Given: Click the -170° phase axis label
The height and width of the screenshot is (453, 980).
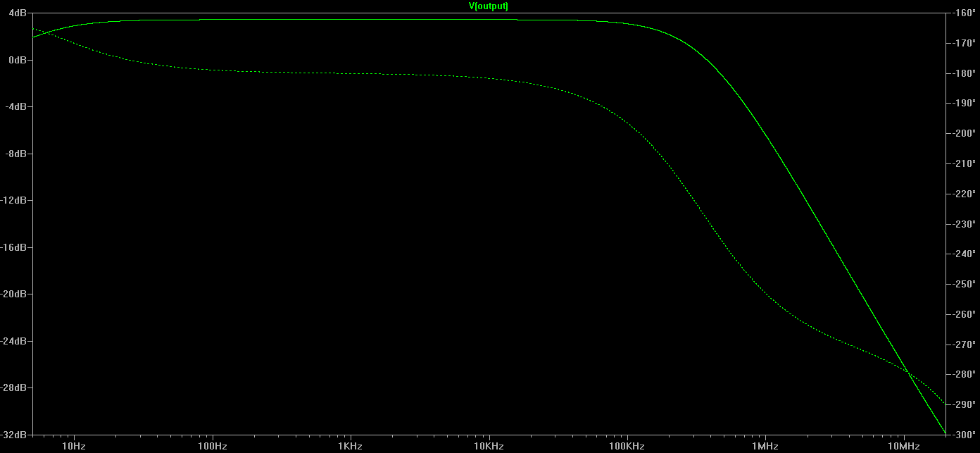Looking at the screenshot, I should coord(962,43).
